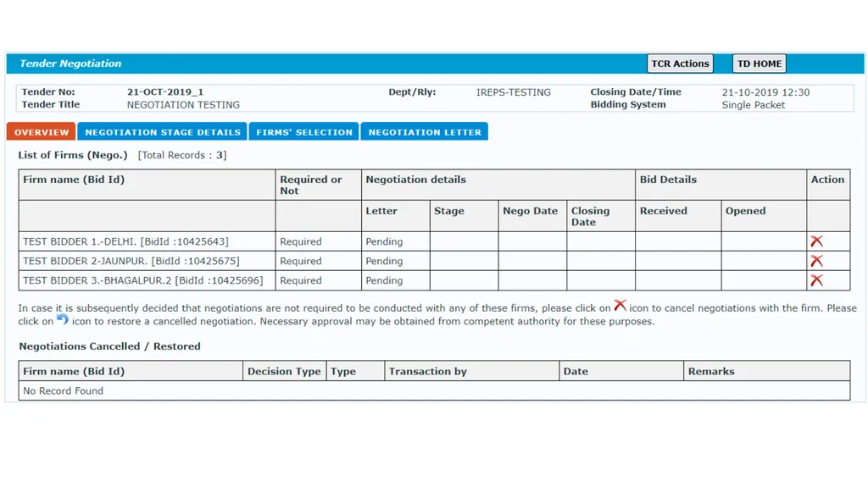The height and width of the screenshot is (487, 868).
Task: Cancel negotiation with TEST BIDDER 1.-DELHI
Action: (816, 241)
